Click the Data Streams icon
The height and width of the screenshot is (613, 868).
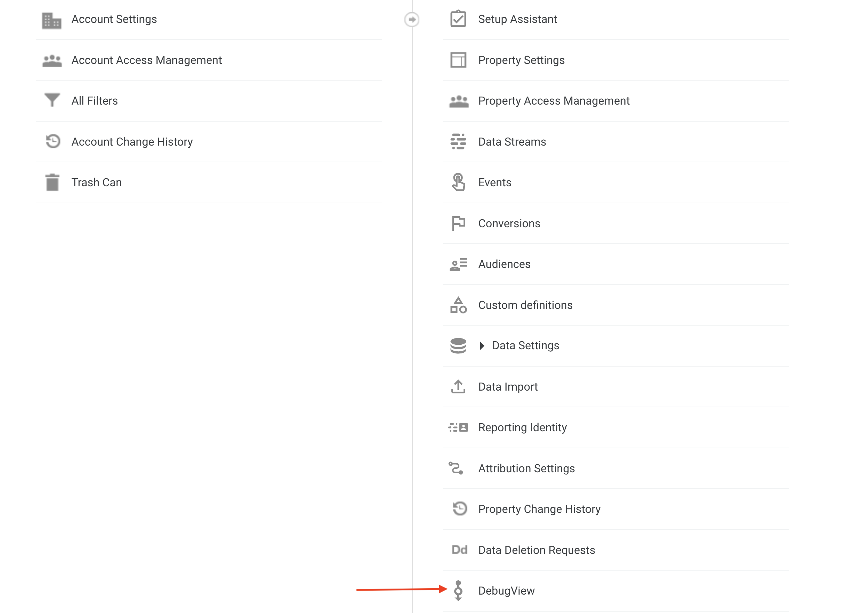pos(458,141)
